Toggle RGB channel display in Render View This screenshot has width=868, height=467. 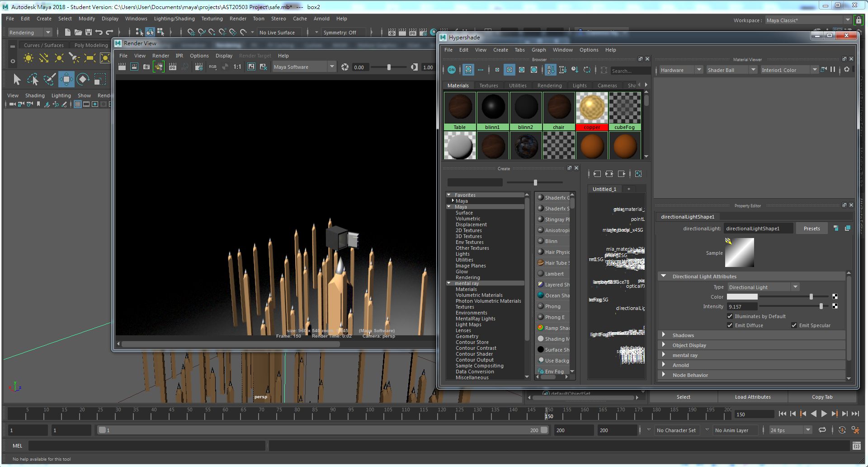click(x=212, y=67)
